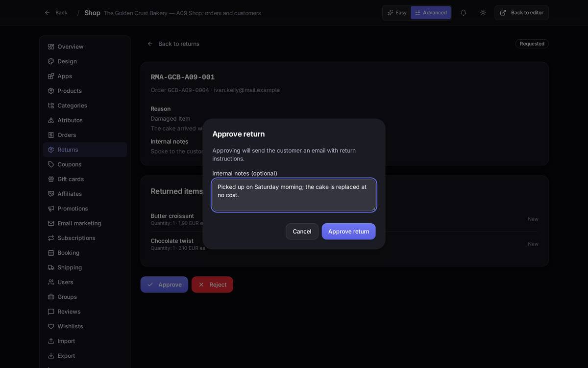588x368 pixels.
Task: Click the notifications bell icon
Action: (463, 13)
